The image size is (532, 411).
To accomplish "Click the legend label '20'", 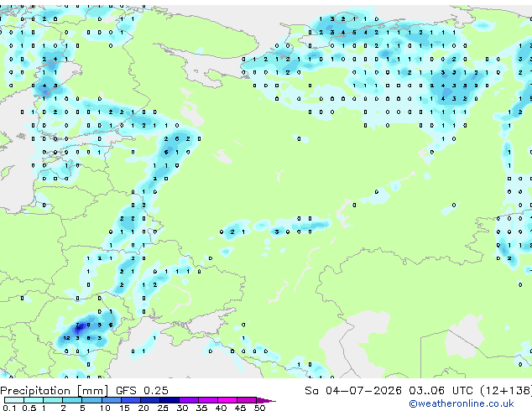I will (143, 408).
